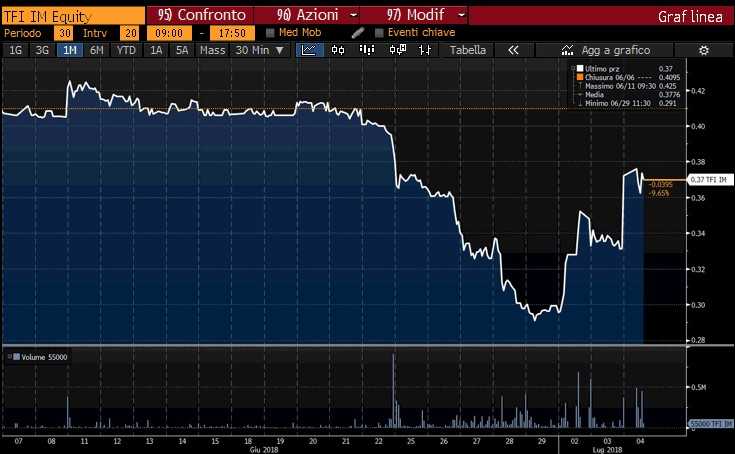Select the 3G time range tab
Screen dimensions: 735x454
point(42,50)
